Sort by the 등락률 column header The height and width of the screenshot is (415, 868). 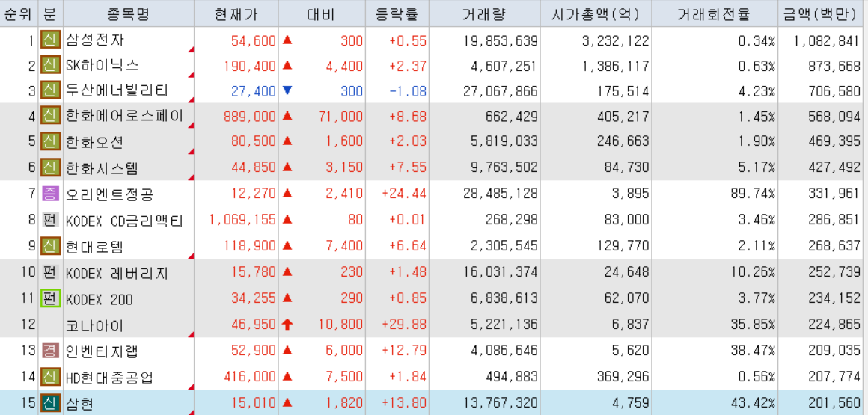pyautogui.click(x=397, y=13)
